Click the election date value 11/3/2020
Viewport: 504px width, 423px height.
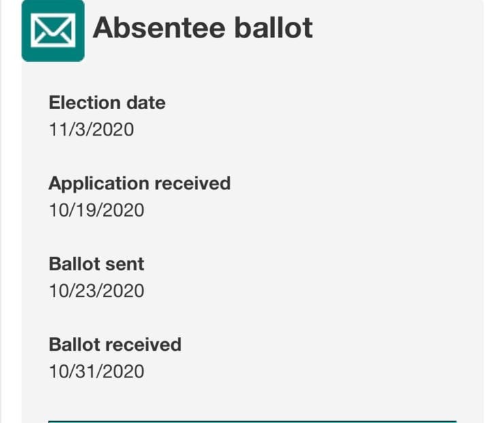91,129
